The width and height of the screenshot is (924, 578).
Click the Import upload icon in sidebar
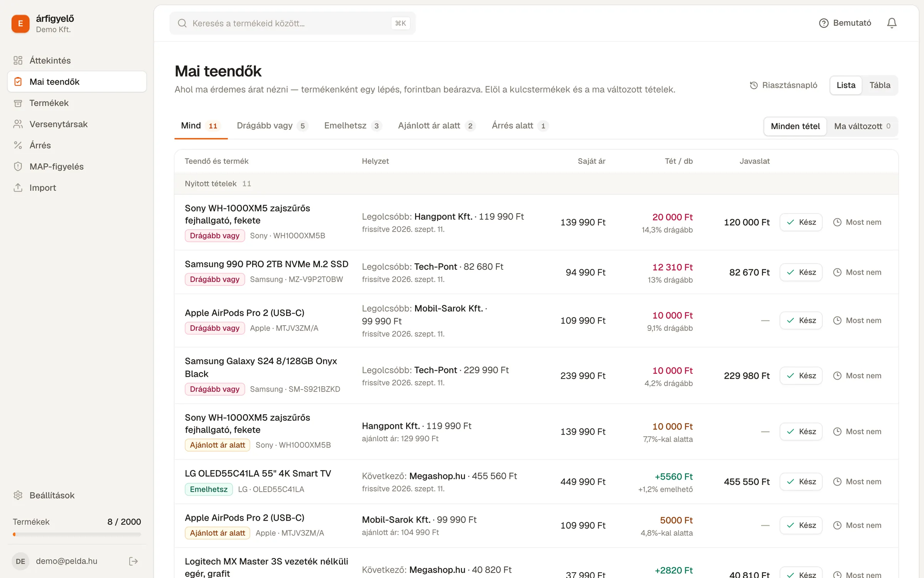tap(18, 188)
